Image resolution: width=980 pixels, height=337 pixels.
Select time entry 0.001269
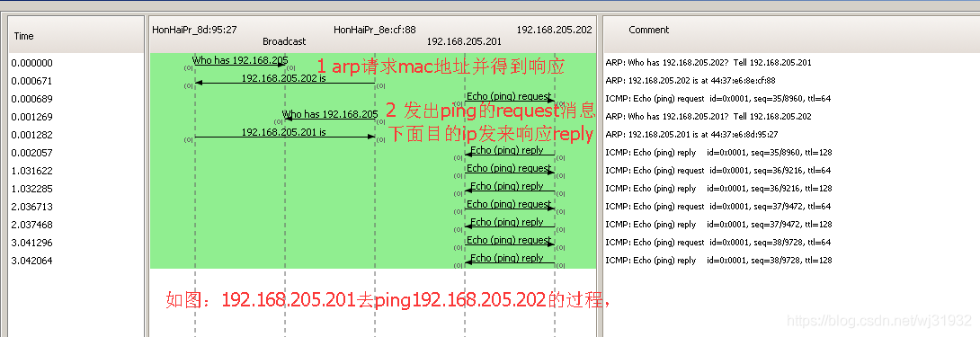(x=31, y=117)
